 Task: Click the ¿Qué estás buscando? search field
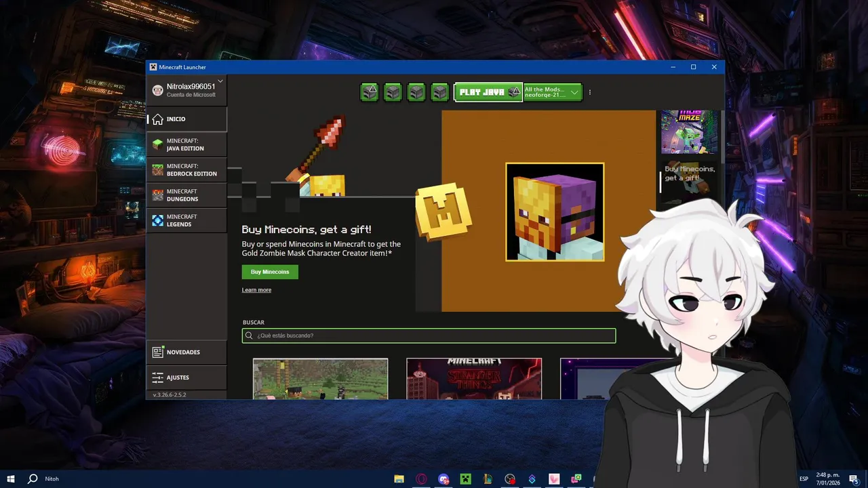429,335
